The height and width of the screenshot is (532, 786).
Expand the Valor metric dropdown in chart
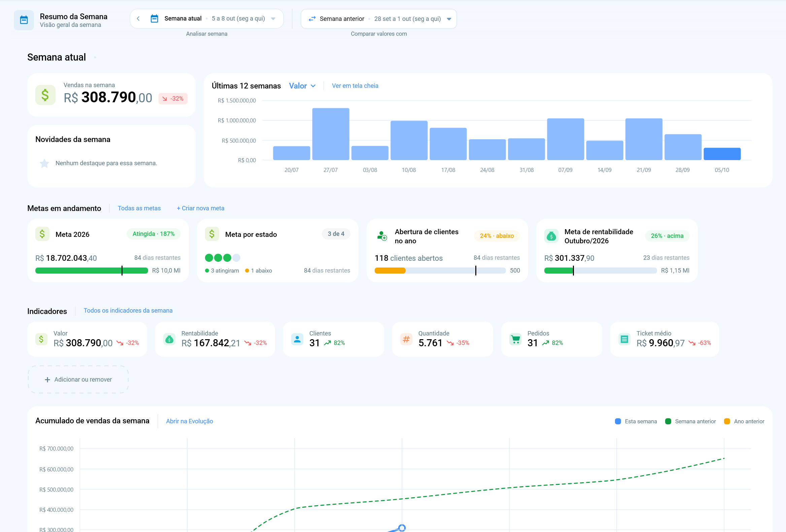[x=302, y=86]
